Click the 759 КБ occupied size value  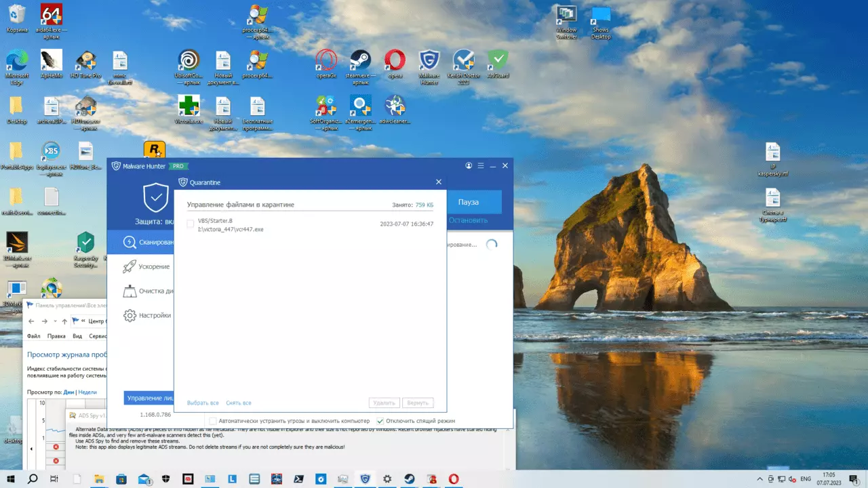pos(425,205)
